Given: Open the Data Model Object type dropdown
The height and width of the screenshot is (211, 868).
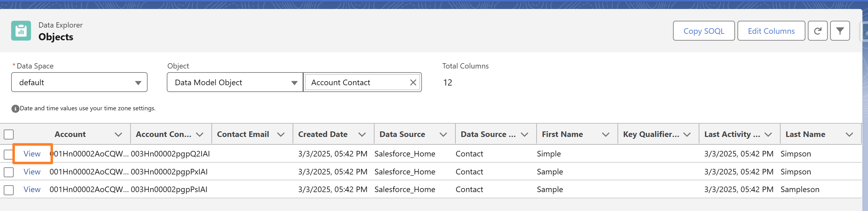Looking at the screenshot, I should point(235,82).
